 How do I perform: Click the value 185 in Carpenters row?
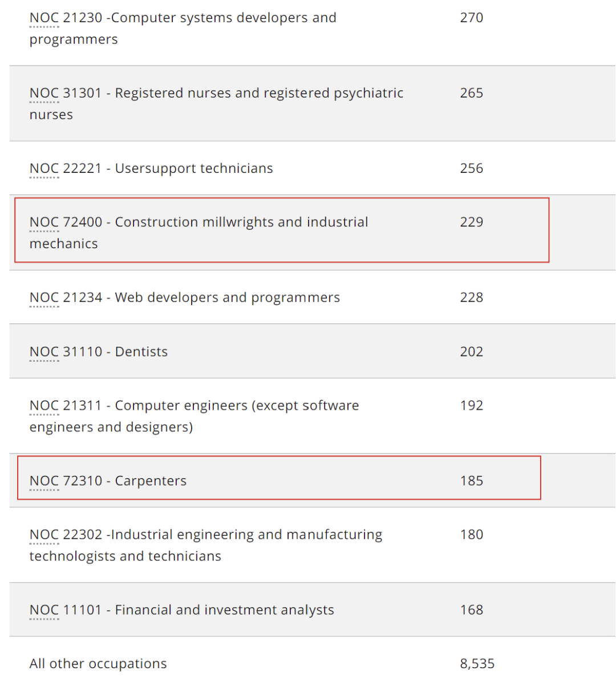[471, 481]
